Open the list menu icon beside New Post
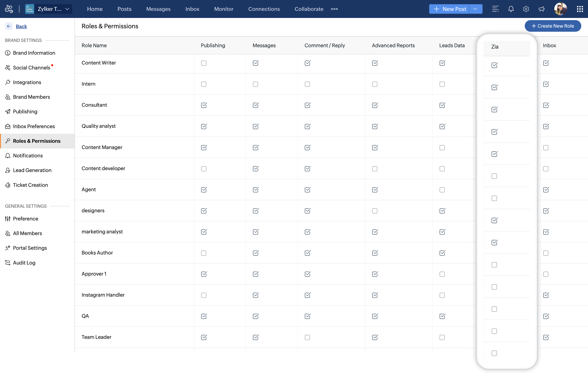Viewport: 588px width, 375px height. (495, 9)
